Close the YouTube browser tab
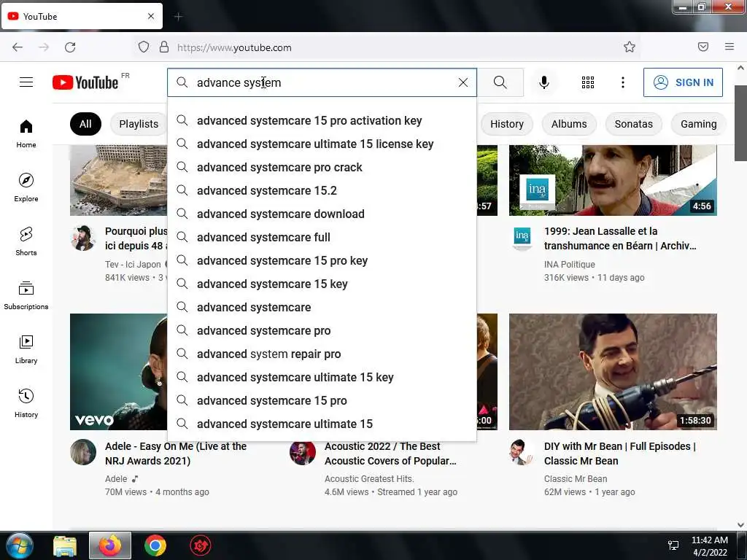Viewport: 747px width, 560px height. click(151, 16)
